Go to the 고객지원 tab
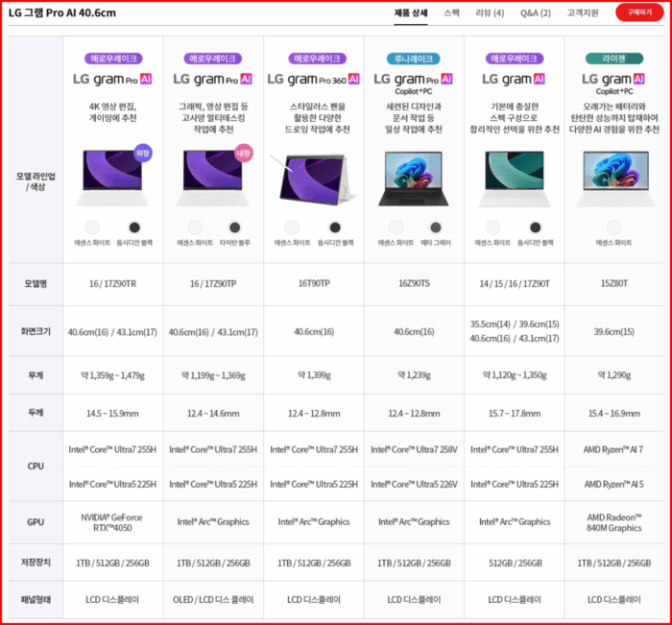 583,12
